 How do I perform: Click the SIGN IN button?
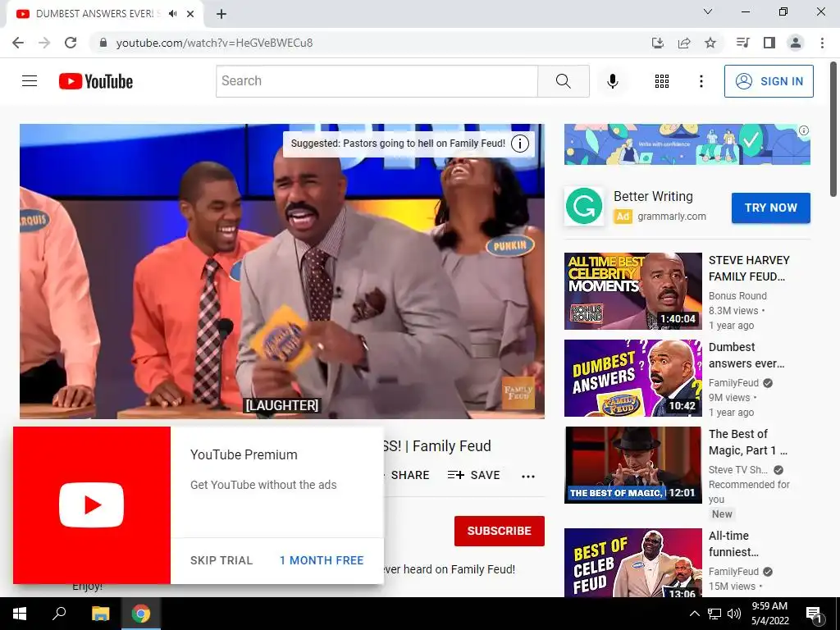[769, 81]
